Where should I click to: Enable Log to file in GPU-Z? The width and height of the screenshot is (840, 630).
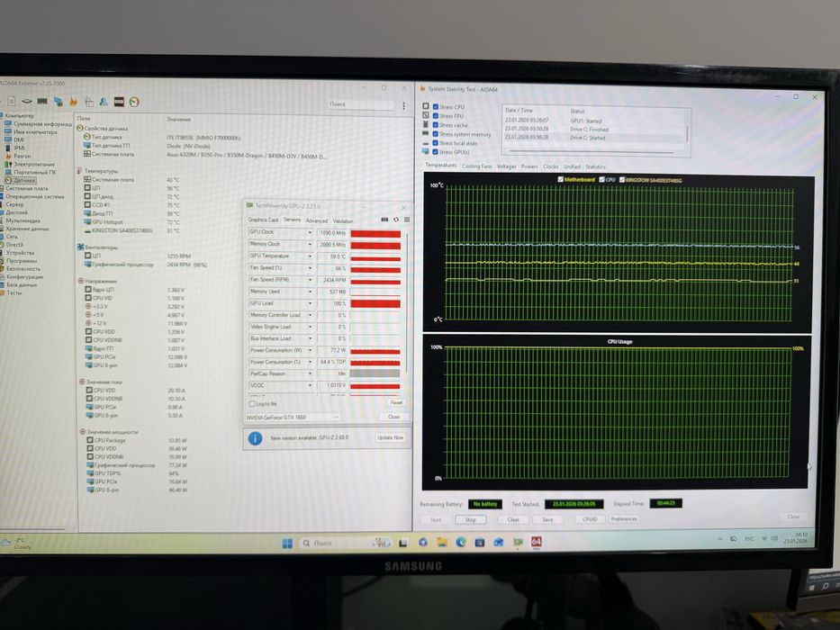[252, 403]
